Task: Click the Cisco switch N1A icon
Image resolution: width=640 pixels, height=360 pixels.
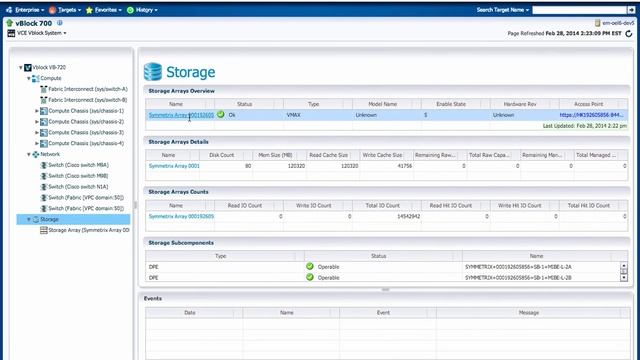Action: [x=44, y=187]
